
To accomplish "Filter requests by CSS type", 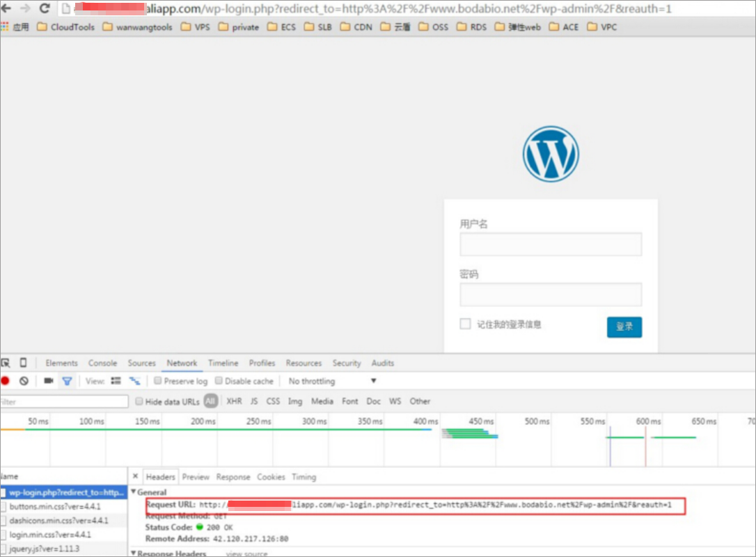I will 273,401.
